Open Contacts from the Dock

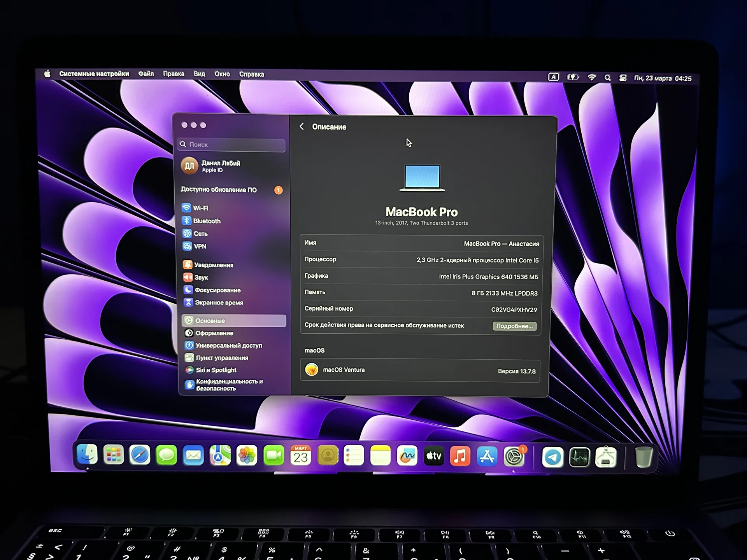pyautogui.click(x=328, y=455)
